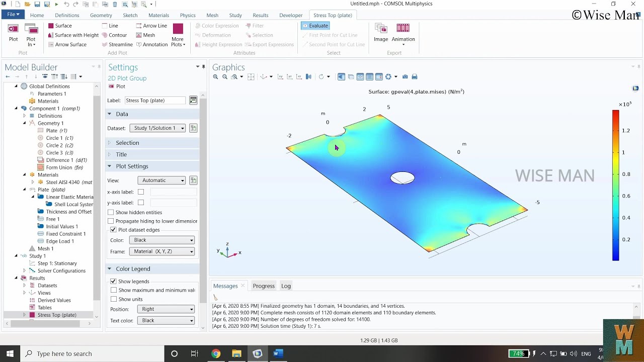Click the zoom extents icon in Graphics
644x362 pixels.
(251, 77)
